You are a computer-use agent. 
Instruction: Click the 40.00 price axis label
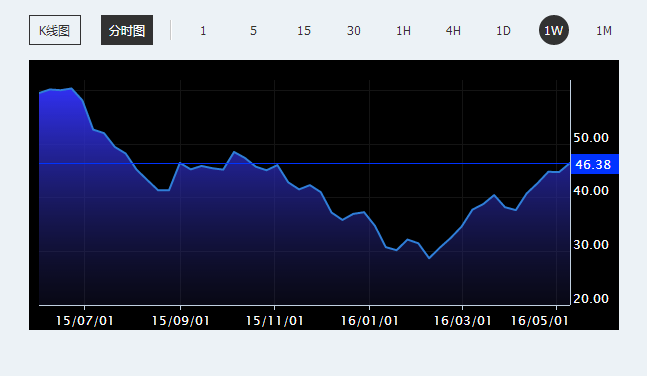591,191
